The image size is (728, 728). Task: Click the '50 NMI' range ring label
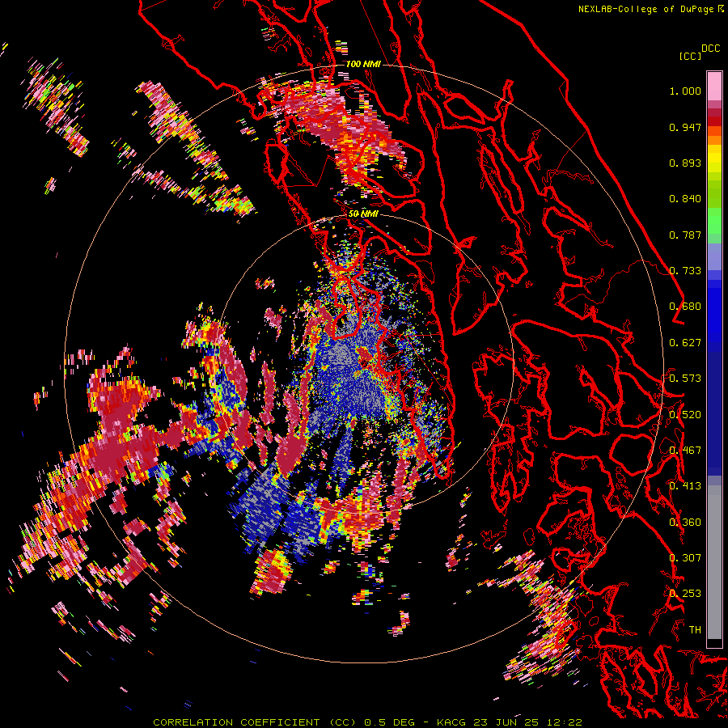coord(363,214)
